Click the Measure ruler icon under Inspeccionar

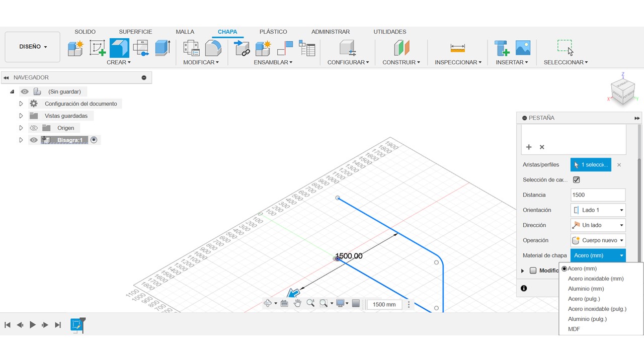click(457, 48)
